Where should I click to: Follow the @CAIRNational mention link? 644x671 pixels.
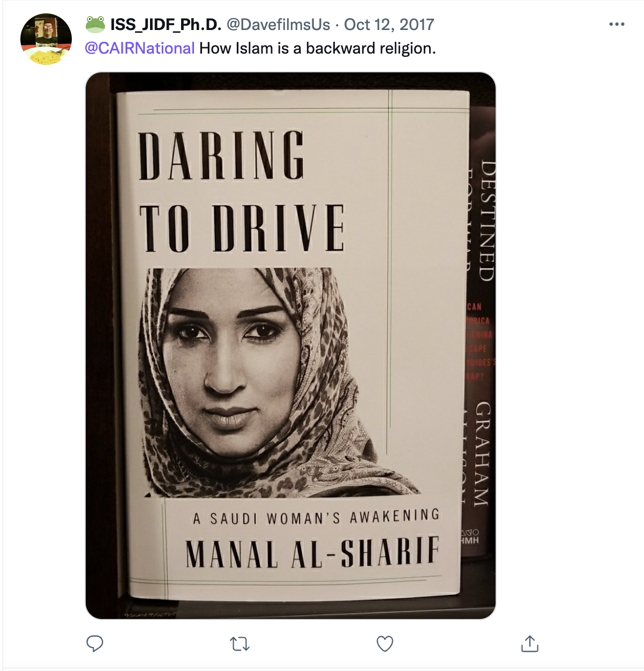click(x=140, y=48)
